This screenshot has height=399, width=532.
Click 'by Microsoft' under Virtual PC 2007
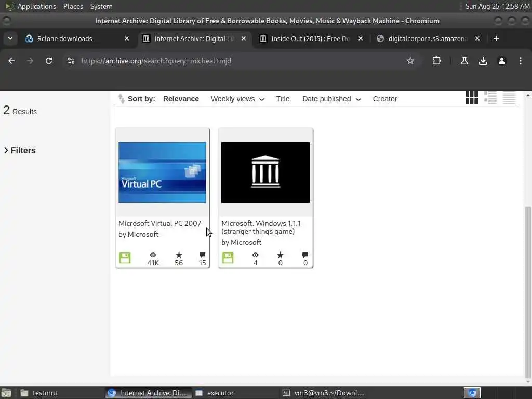pyautogui.click(x=138, y=234)
